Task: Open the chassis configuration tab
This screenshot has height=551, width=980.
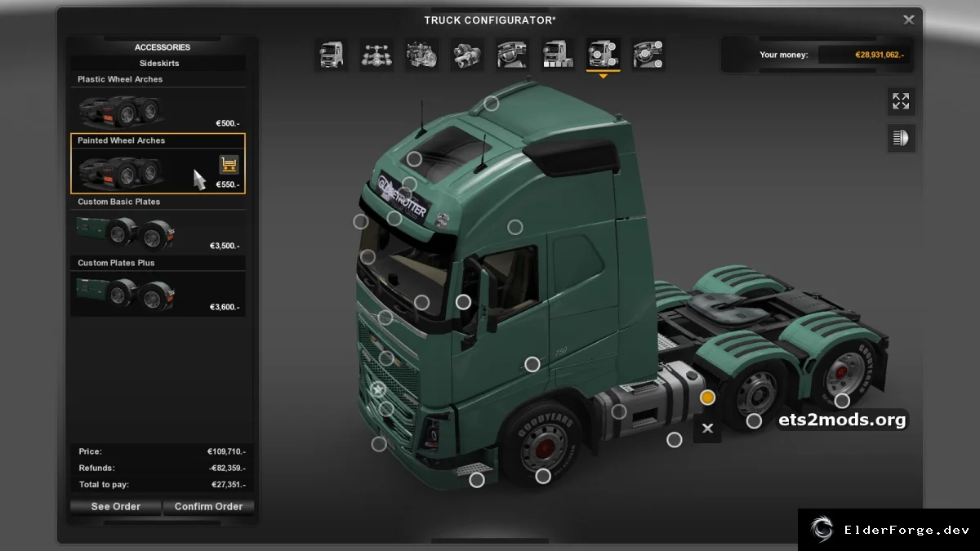Action: 376,55
